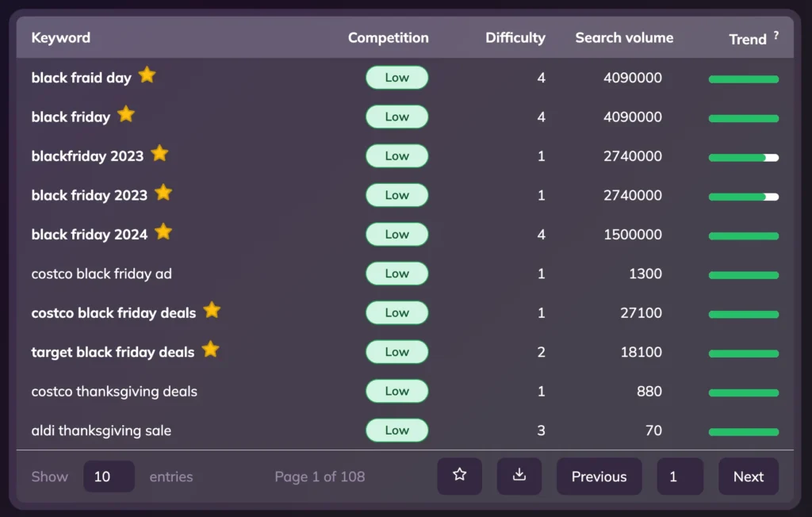
Task: Export the keyword list via the download icon
Action: 519,476
